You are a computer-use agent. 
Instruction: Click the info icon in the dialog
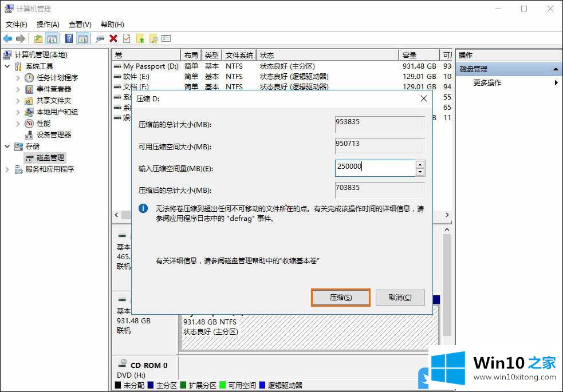pyautogui.click(x=143, y=208)
